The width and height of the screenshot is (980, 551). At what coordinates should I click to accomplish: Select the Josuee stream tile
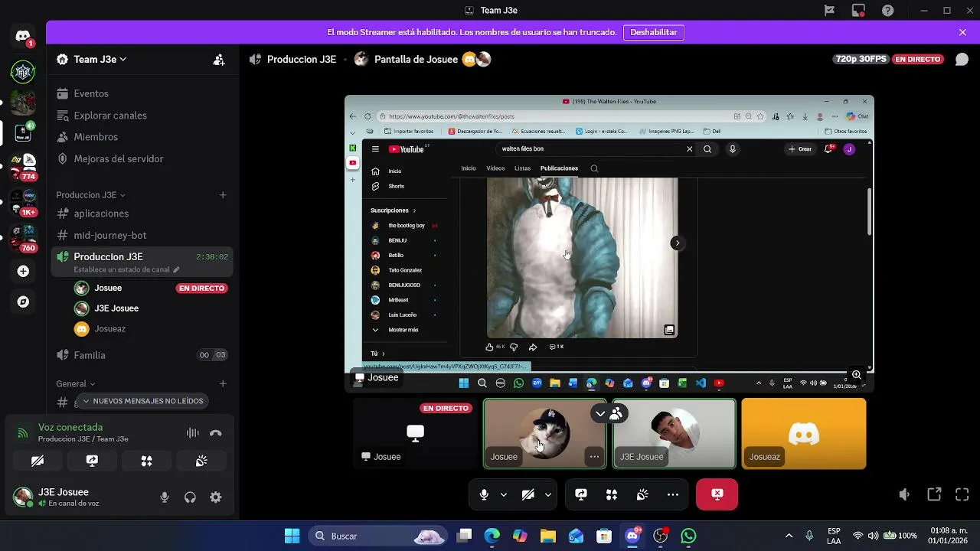(x=415, y=433)
